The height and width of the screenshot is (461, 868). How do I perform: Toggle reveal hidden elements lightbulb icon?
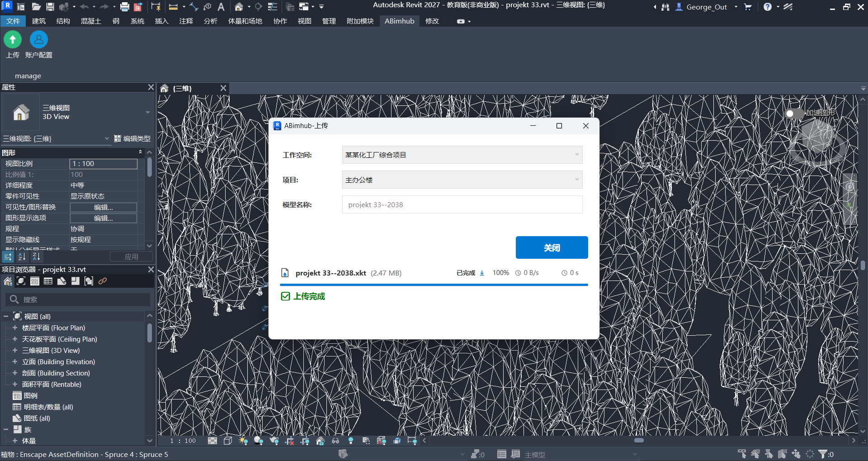coord(351,441)
